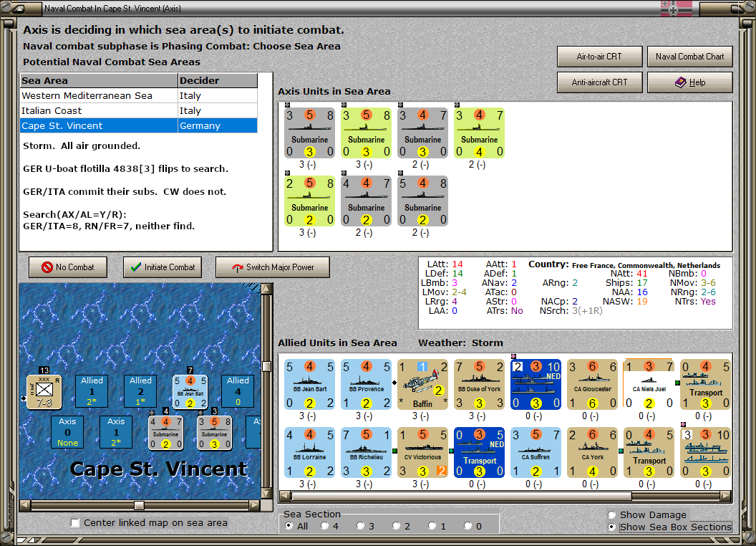
Task: Select Italian Coast sea area row
Action: click(138, 110)
